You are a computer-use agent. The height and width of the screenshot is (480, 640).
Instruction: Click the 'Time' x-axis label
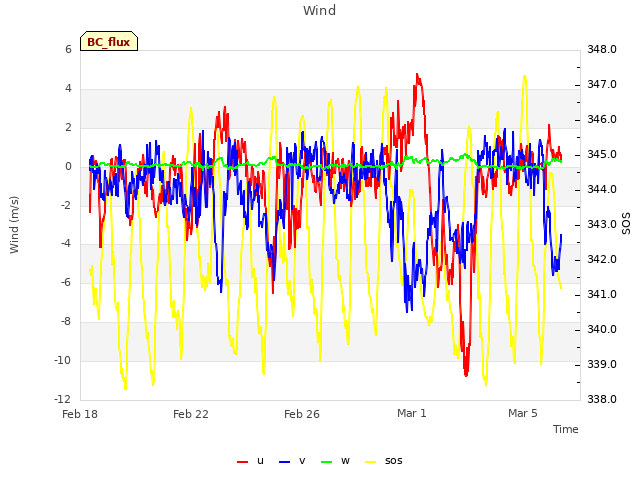[566, 429]
